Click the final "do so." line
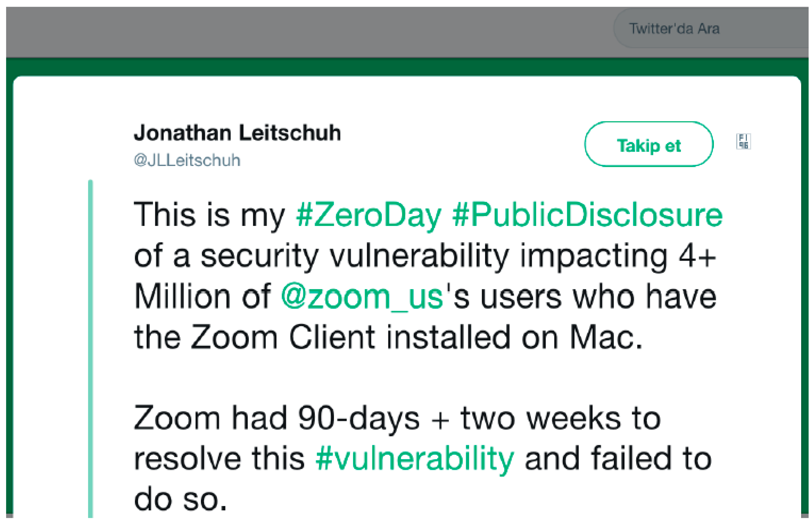 tap(180, 500)
